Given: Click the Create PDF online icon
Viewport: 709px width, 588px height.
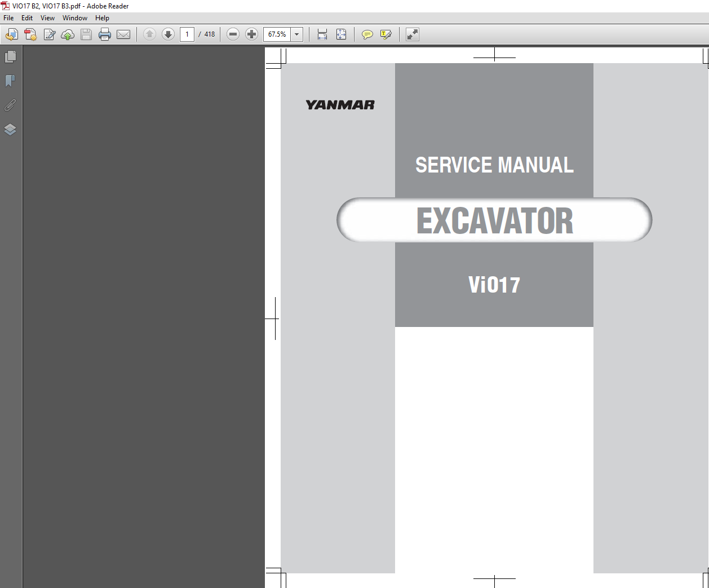Looking at the screenshot, I should [x=30, y=35].
